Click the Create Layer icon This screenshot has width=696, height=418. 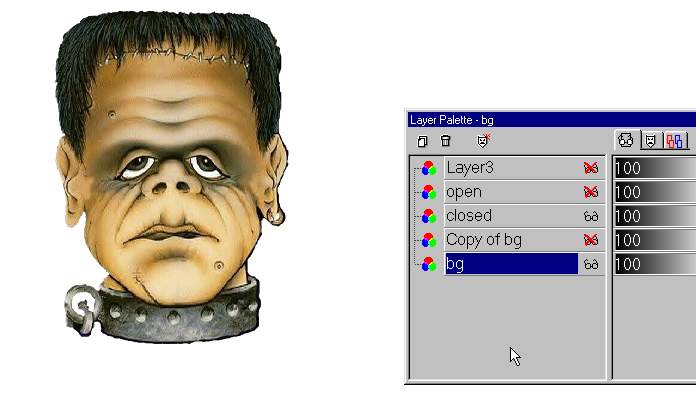[x=422, y=142]
